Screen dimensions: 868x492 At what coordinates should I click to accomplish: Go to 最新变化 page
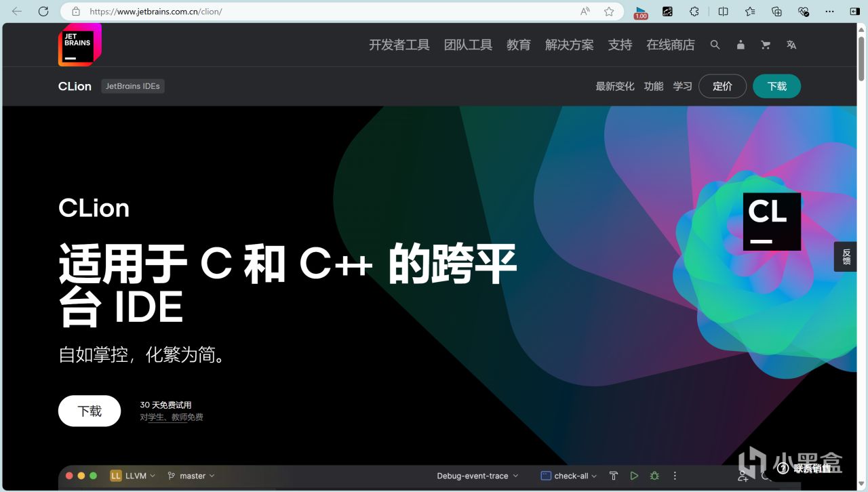tap(615, 86)
